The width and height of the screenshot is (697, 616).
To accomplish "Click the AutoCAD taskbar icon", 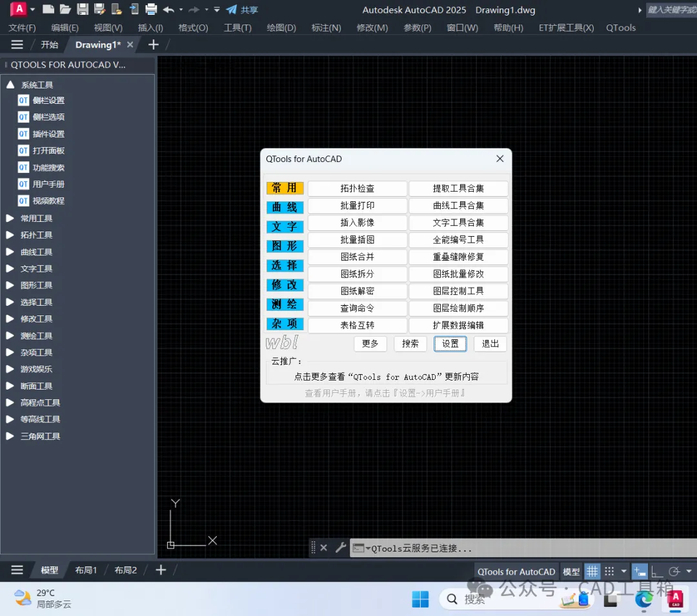I will click(675, 599).
